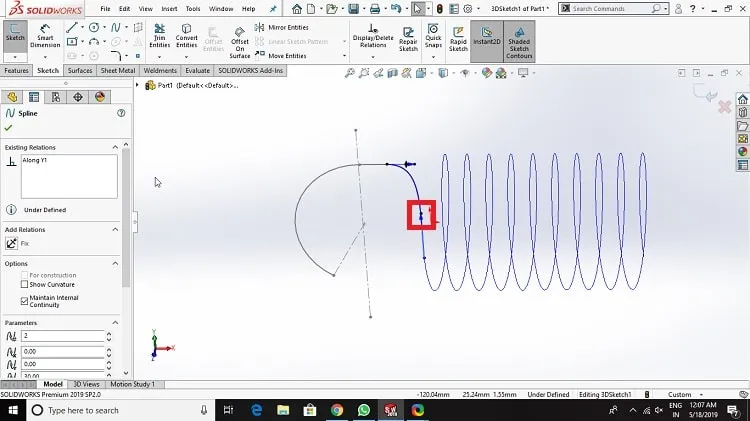Open the Sketch button dropdown arrow
The width and height of the screenshot is (750, 421).
(x=15, y=57)
